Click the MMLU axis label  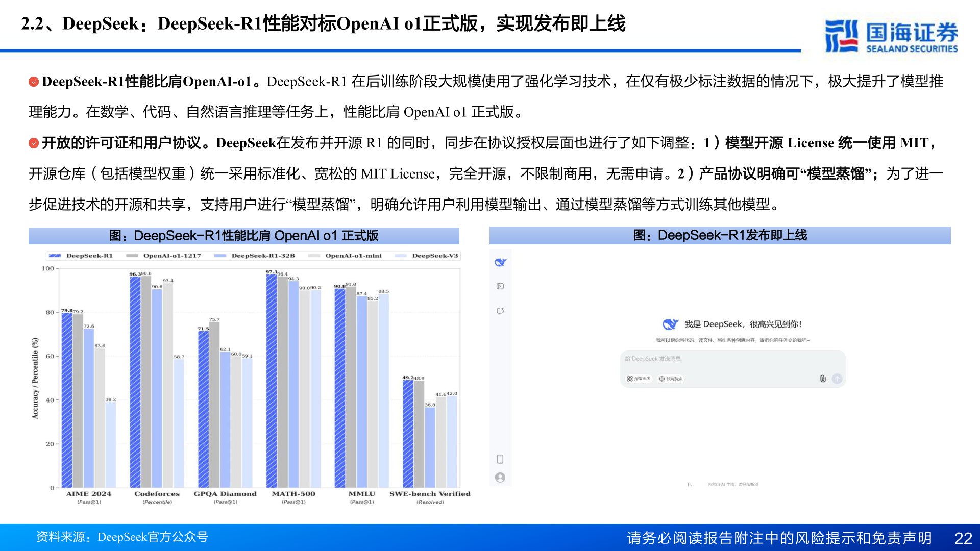click(362, 494)
